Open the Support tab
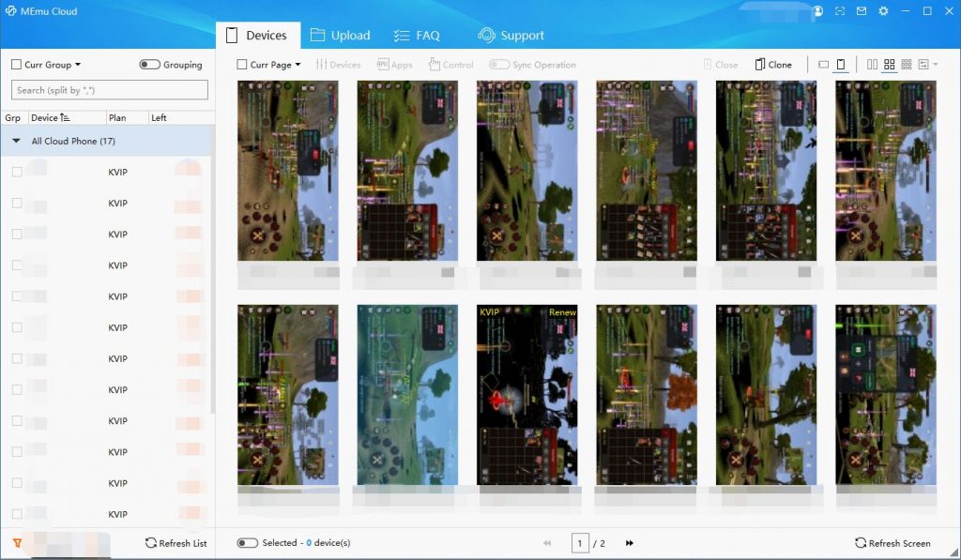This screenshot has width=961, height=560. click(x=511, y=36)
